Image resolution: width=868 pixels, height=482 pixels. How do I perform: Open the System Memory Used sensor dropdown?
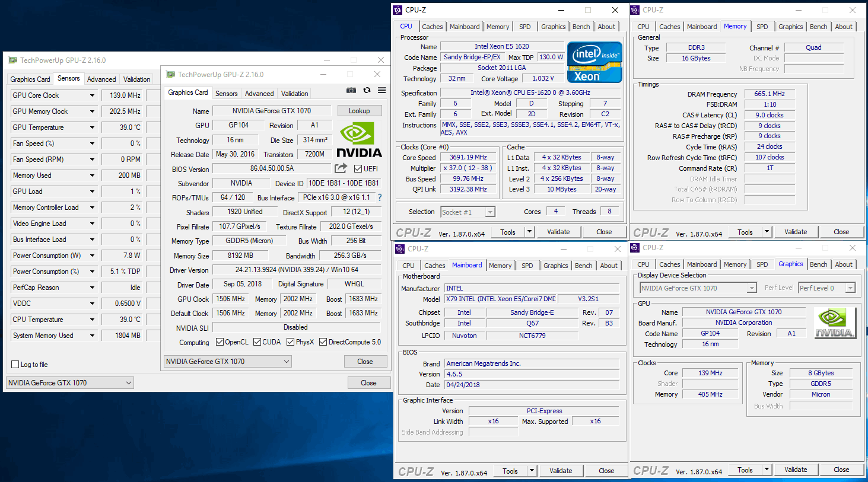pos(92,336)
